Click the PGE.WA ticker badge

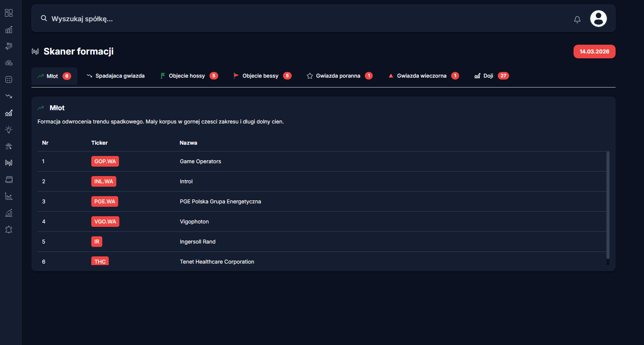105,201
